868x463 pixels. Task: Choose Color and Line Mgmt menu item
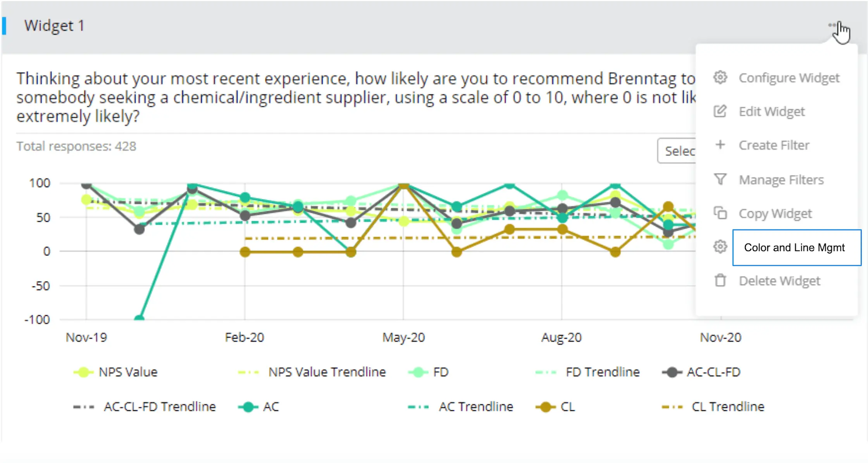point(794,248)
